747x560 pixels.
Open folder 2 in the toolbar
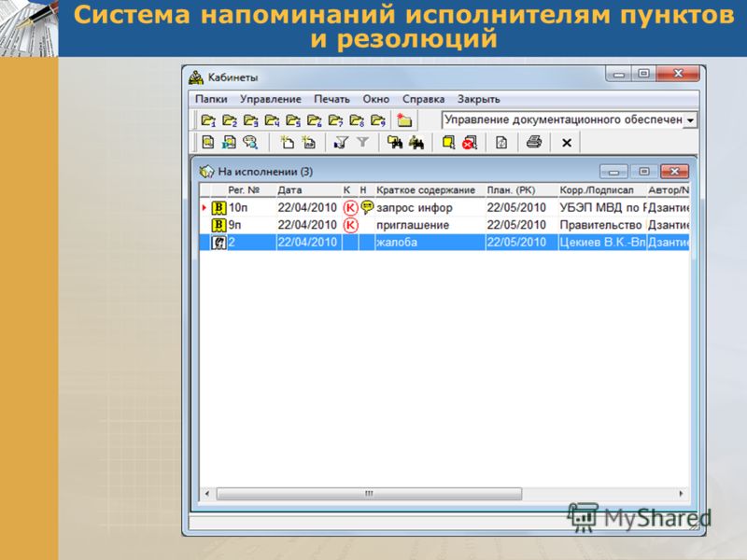coord(229,120)
